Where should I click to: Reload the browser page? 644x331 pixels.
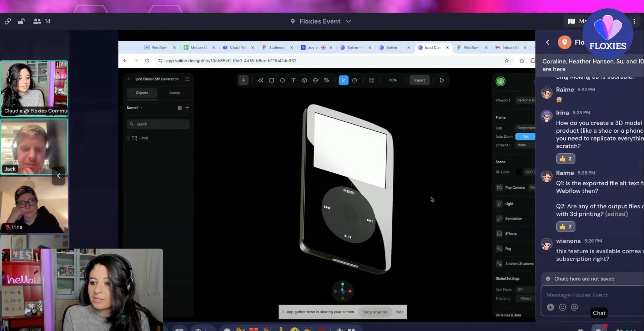(x=147, y=61)
